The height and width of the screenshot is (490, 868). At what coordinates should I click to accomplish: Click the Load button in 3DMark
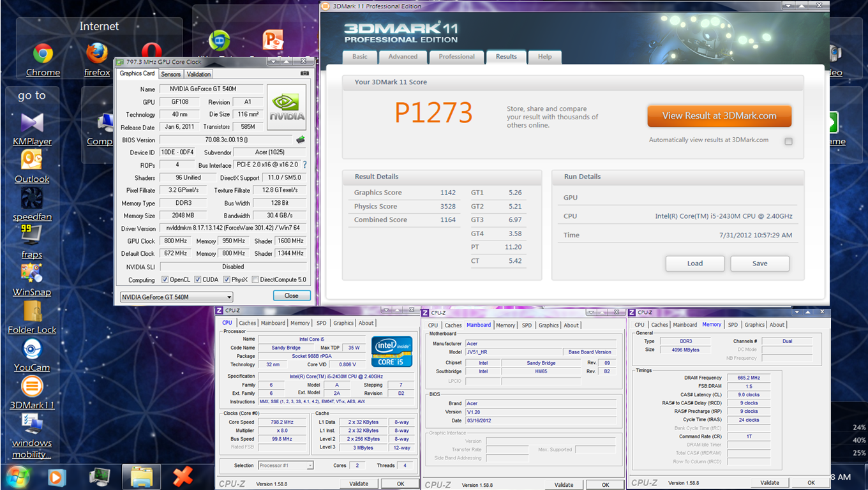click(x=695, y=264)
